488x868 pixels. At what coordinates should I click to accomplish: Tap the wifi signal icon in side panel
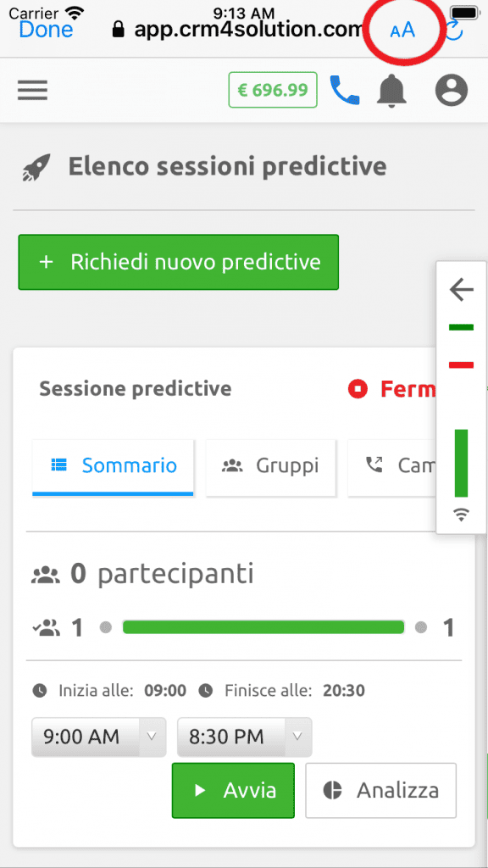(x=461, y=515)
